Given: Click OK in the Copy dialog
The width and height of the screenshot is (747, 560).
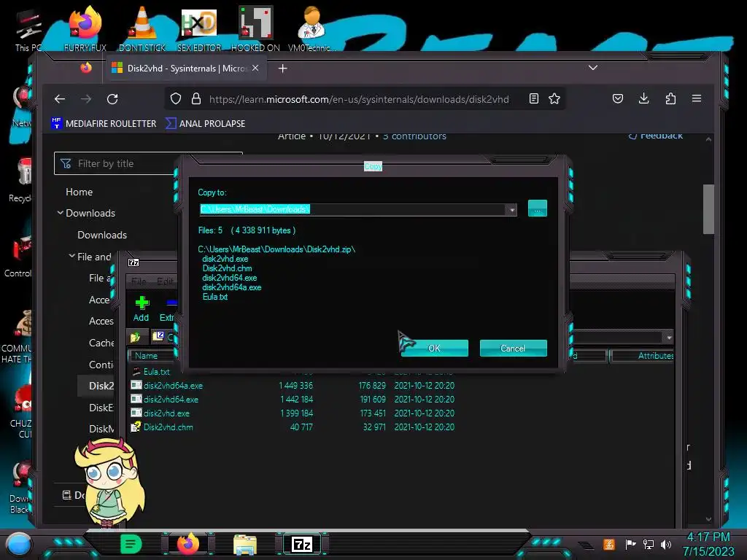Looking at the screenshot, I should pos(435,348).
